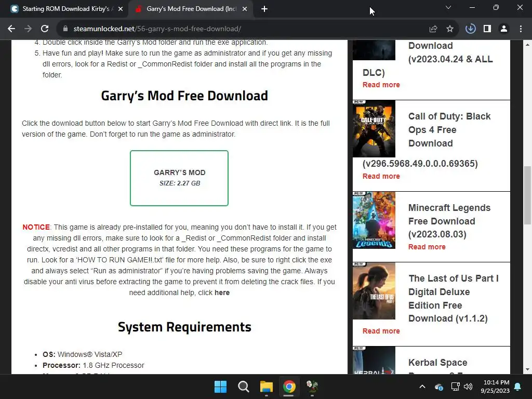
Task: Click the 'Processor: 1.8 GHz Processor' line
Action: [x=94, y=365]
